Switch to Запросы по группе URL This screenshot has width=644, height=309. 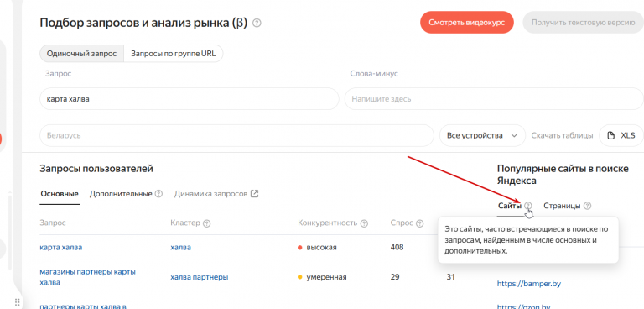(x=173, y=54)
